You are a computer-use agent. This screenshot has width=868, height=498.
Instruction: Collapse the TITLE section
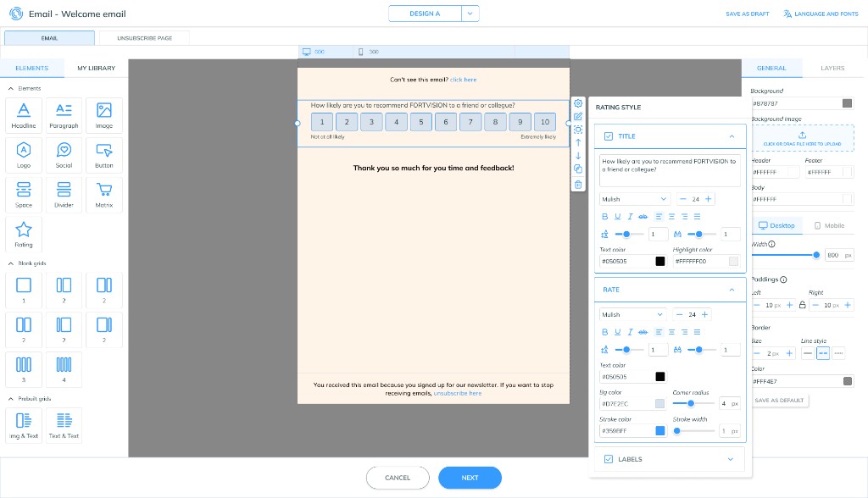[x=732, y=136]
